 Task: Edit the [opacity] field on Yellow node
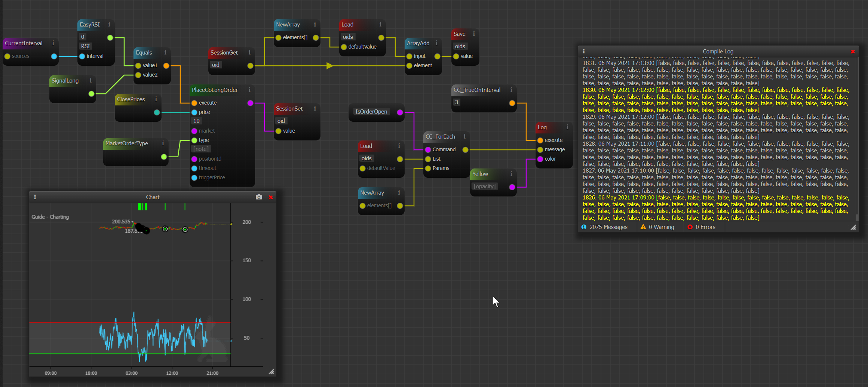pos(485,186)
